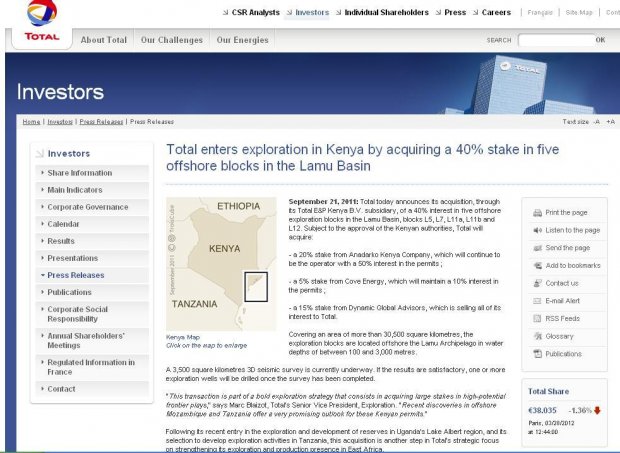Decrease text size with -A

(596, 122)
